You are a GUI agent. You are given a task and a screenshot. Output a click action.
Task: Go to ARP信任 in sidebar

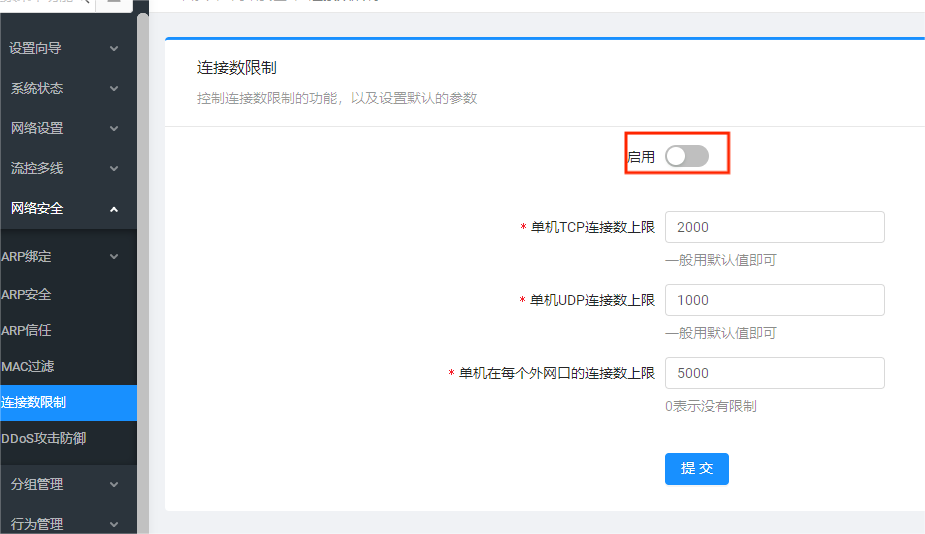(27, 330)
